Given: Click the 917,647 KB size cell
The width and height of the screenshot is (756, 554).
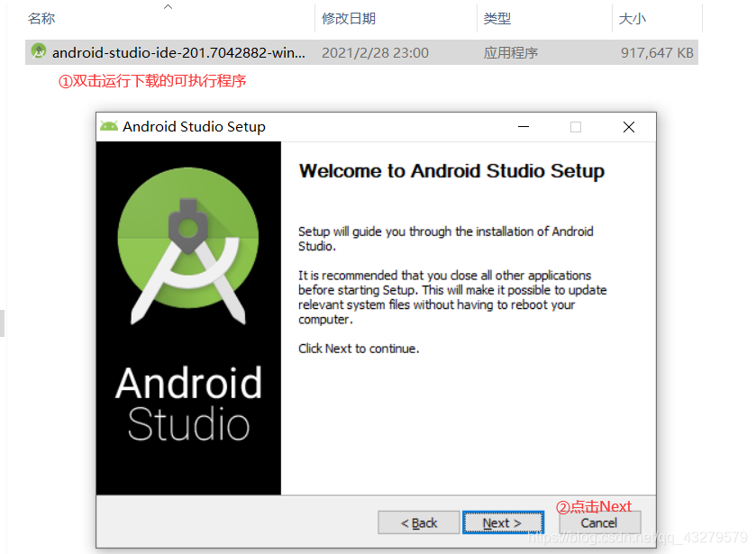Looking at the screenshot, I should click(x=657, y=52).
